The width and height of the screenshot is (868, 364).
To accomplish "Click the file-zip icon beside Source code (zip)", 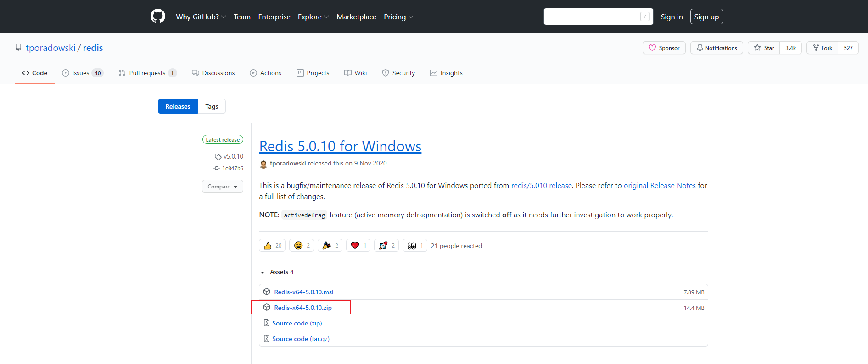I will click(x=267, y=323).
